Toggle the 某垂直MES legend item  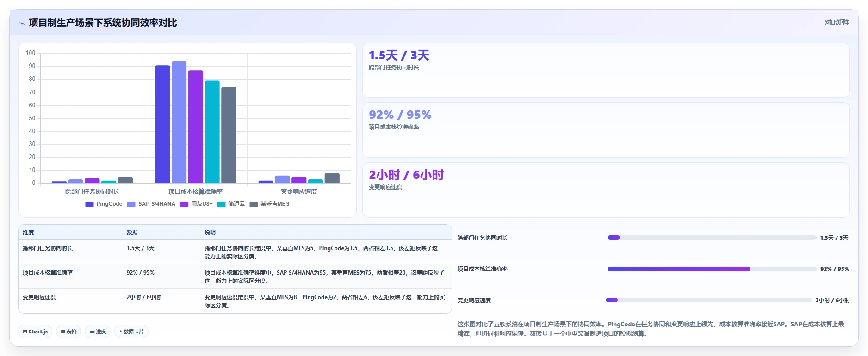(x=269, y=204)
